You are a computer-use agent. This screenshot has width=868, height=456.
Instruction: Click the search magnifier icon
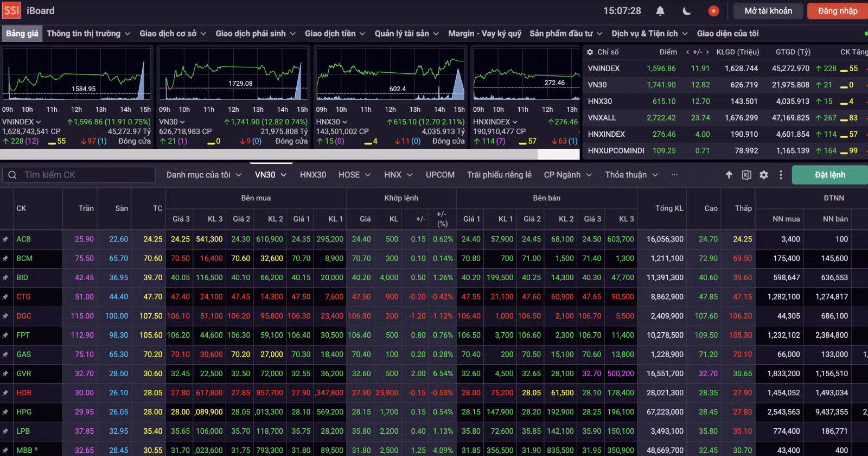point(12,175)
